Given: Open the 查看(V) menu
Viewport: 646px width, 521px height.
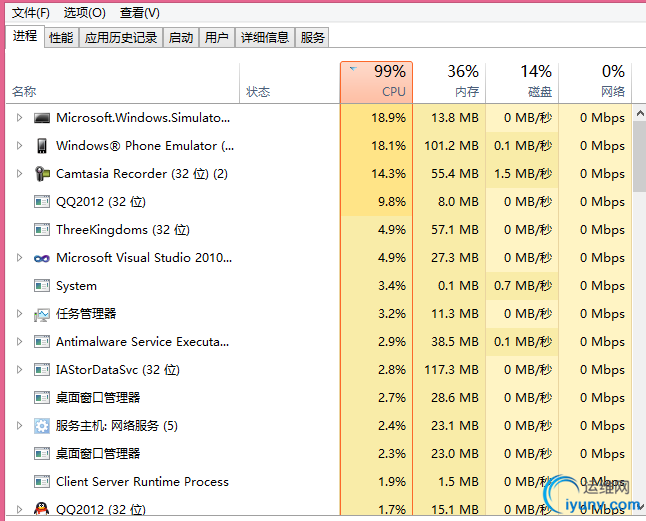Looking at the screenshot, I should coord(140,13).
